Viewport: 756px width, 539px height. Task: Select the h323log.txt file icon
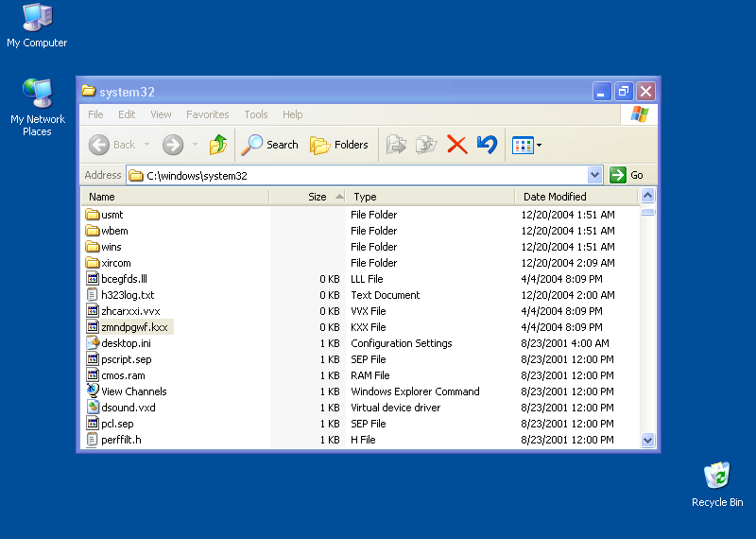pos(92,295)
